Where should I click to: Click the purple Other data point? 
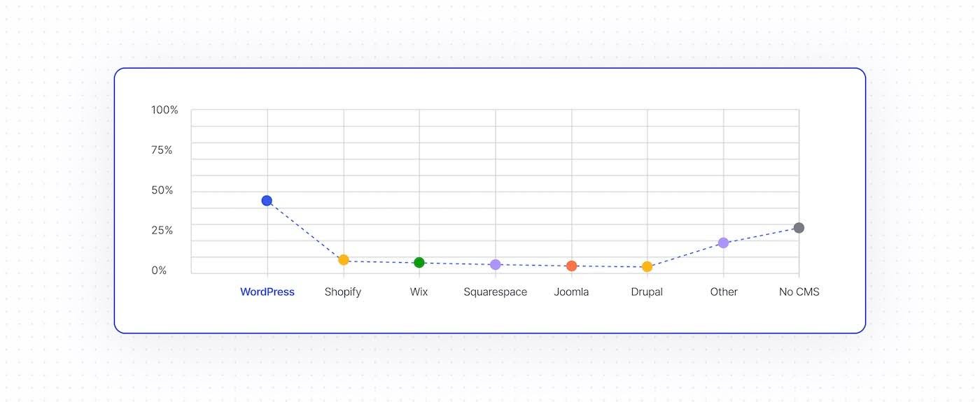(x=723, y=243)
